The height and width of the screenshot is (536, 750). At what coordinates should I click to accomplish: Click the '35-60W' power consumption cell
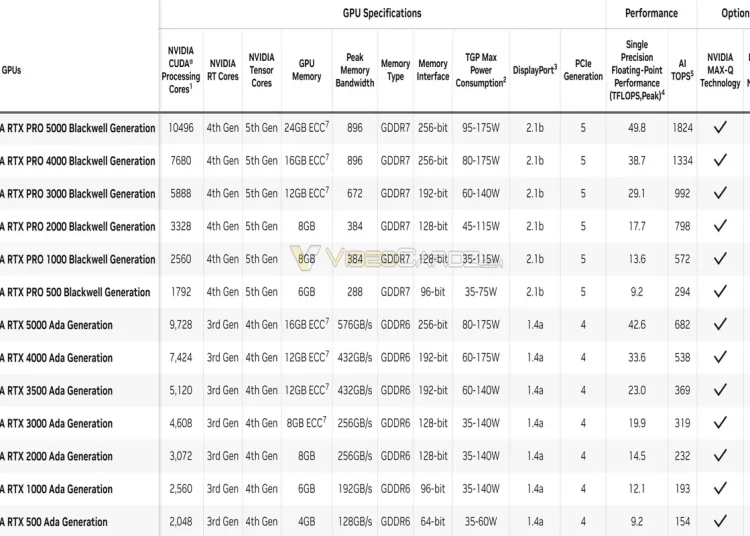point(481,522)
